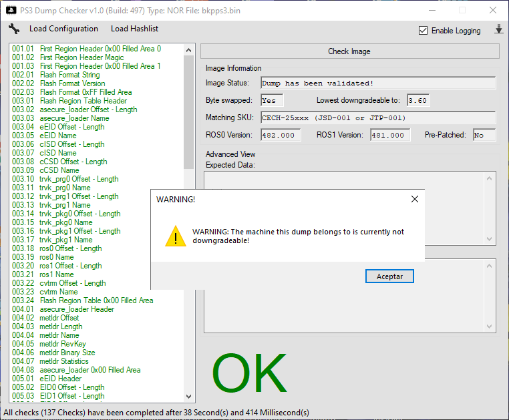Click the checklist scrollbar thumb
509x420 pixels.
click(x=188, y=112)
